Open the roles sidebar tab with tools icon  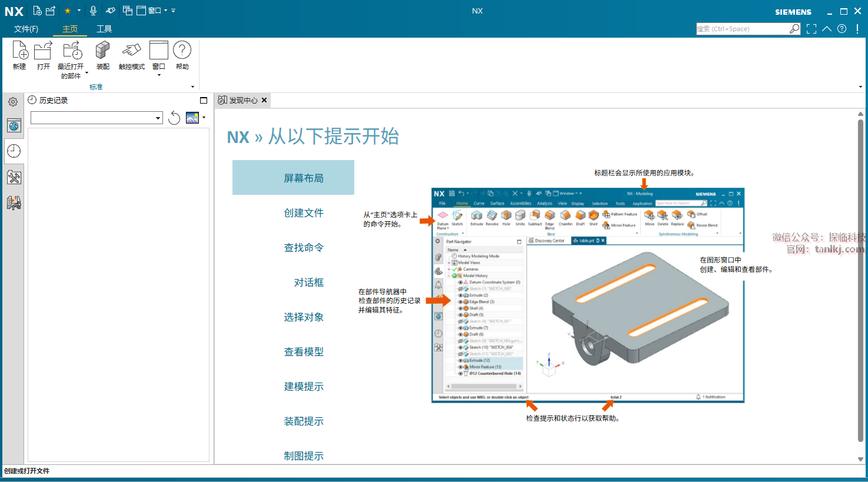click(x=14, y=177)
